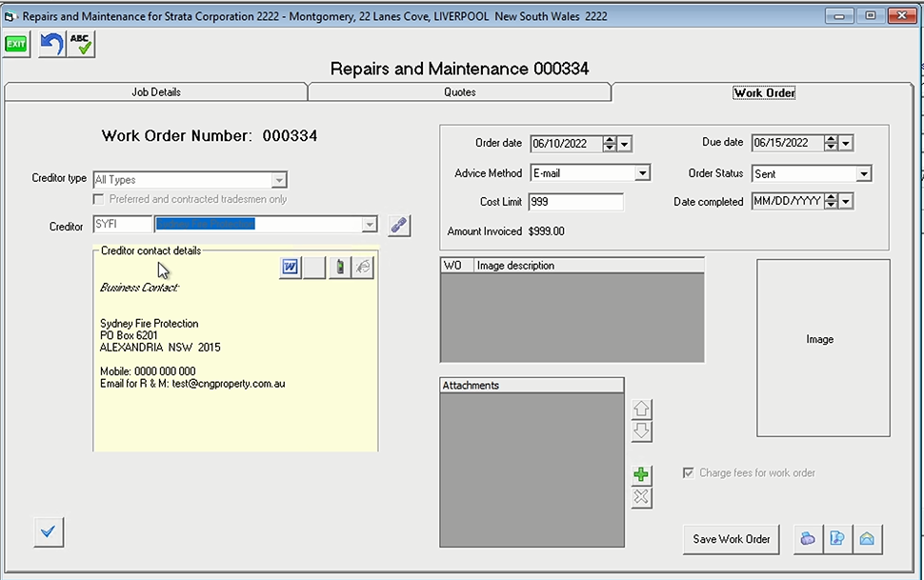The height and width of the screenshot is (580, 924).
Task: Open the Advice Method dropdown
Action: 643,173
